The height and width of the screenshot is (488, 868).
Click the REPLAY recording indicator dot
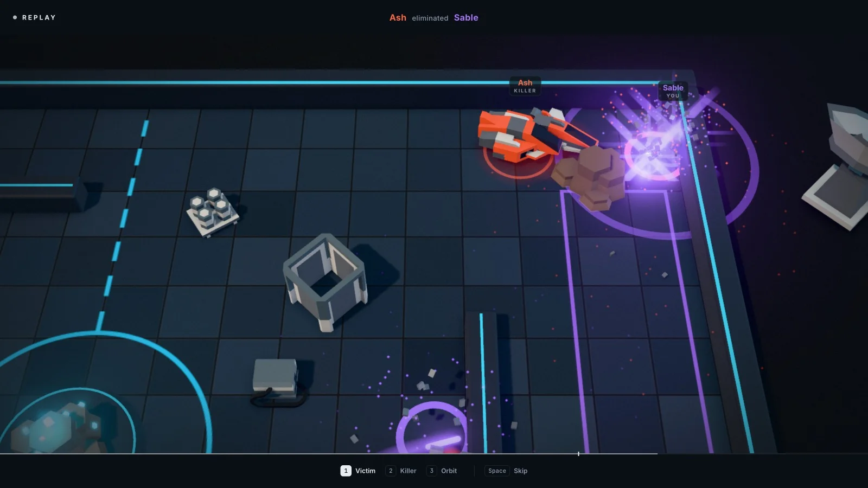coord(15,17)
